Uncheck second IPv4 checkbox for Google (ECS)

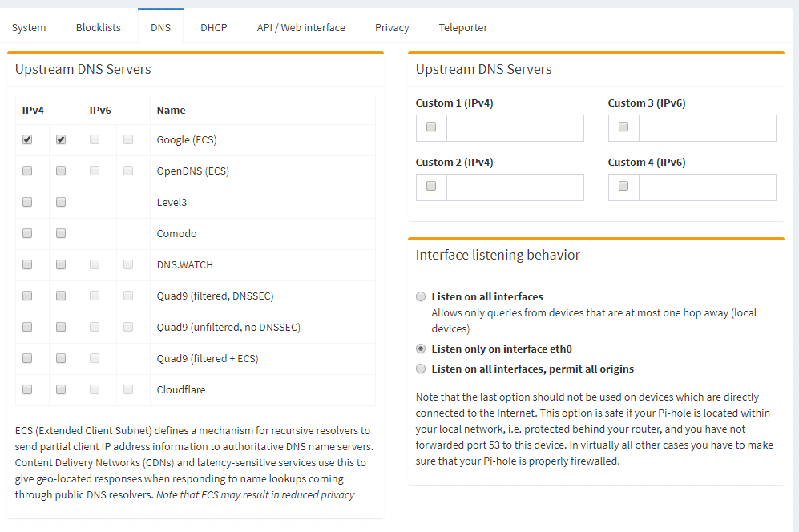coord(61,139)
